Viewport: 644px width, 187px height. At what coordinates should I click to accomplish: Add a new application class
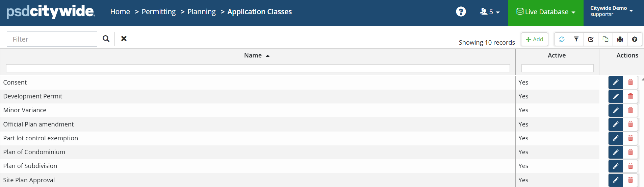[534, 39]
